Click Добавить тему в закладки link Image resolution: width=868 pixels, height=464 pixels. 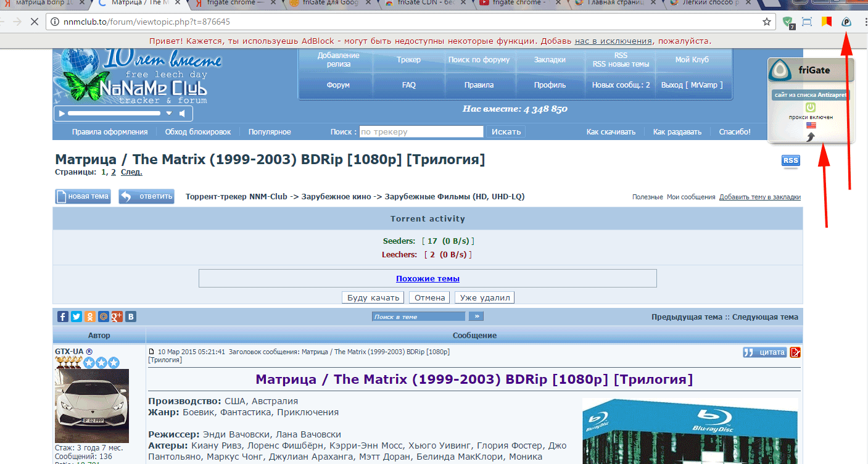pyautogui.click(x=760, y=197)
